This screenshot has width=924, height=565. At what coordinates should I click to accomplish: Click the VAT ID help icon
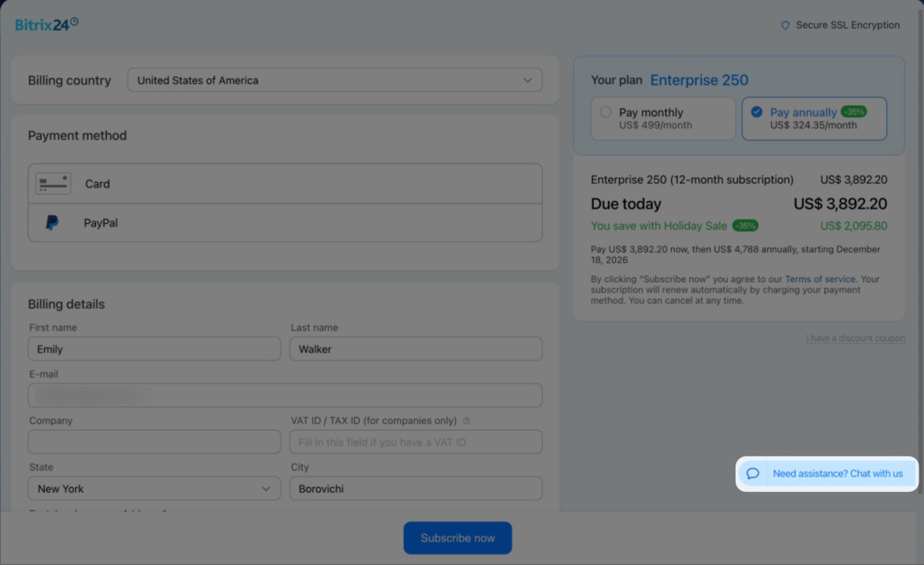[466, 421]
